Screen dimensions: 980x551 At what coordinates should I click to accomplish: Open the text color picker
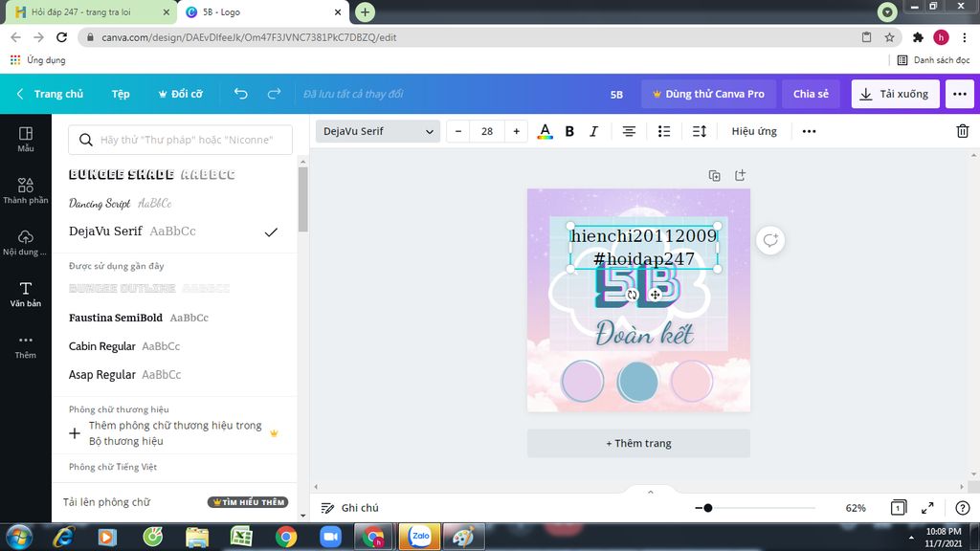coord(545,131)
